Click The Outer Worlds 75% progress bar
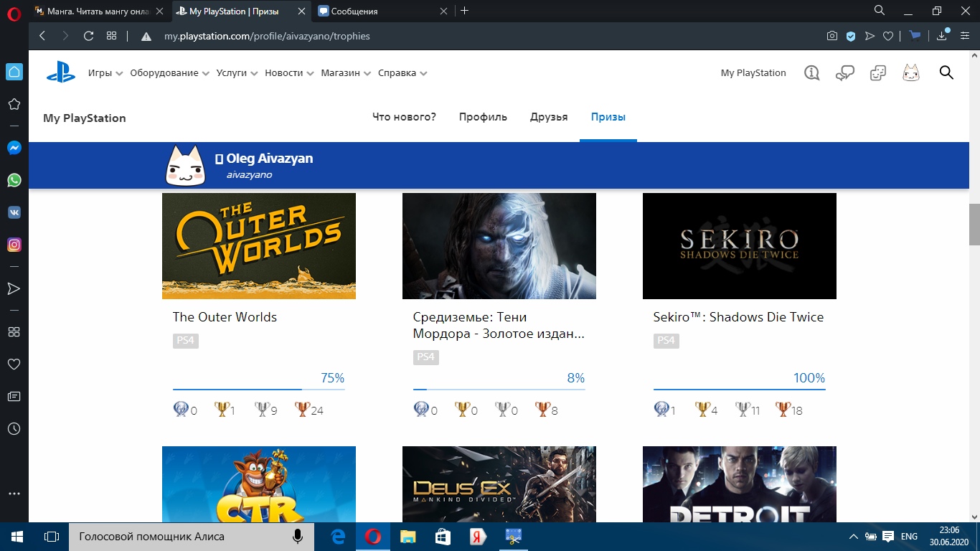Viewport: 980px width, 551px height. tap(259, 390)
